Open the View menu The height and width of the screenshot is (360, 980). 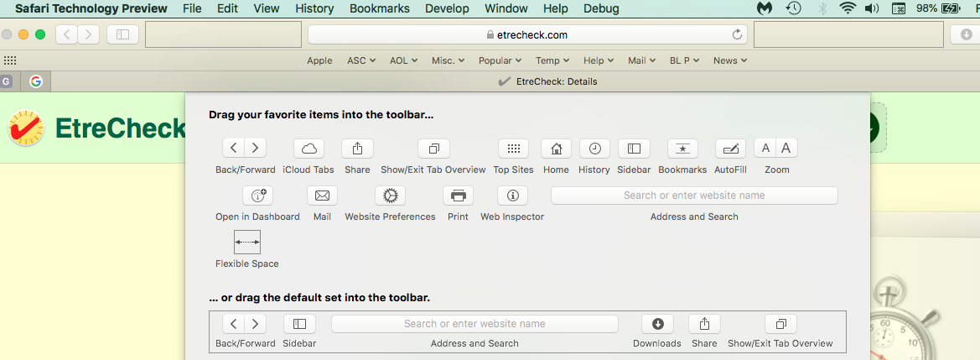tap(267, 8)
